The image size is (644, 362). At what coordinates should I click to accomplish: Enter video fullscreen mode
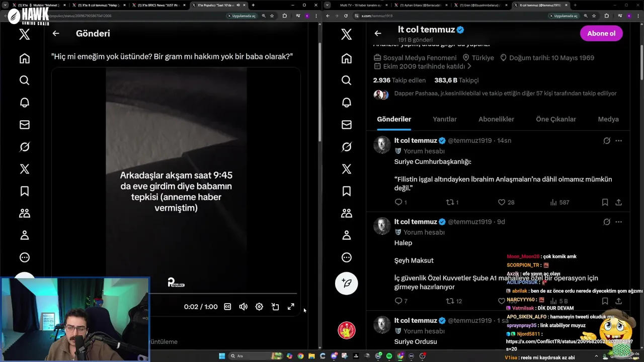[291, 307]
